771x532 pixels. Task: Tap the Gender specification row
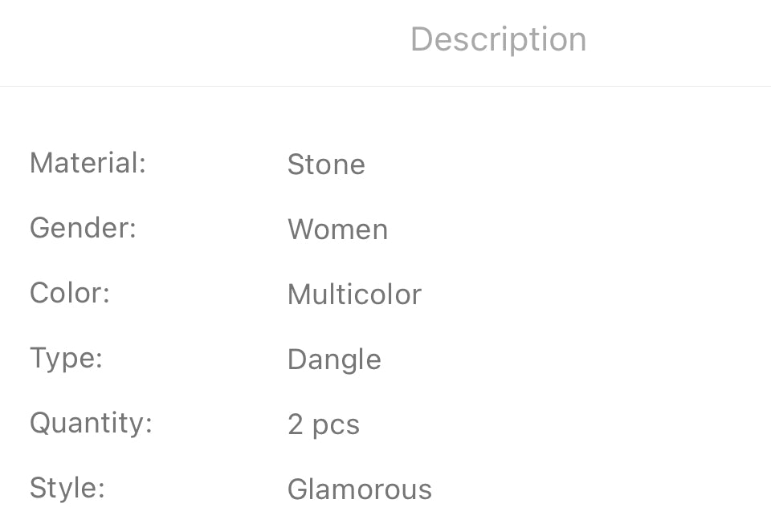[385, 229]
